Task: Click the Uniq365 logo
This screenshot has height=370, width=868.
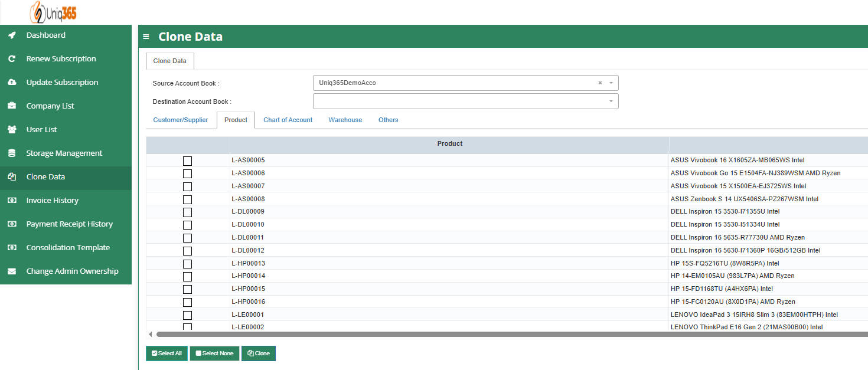Action: (x=54, y=12)
